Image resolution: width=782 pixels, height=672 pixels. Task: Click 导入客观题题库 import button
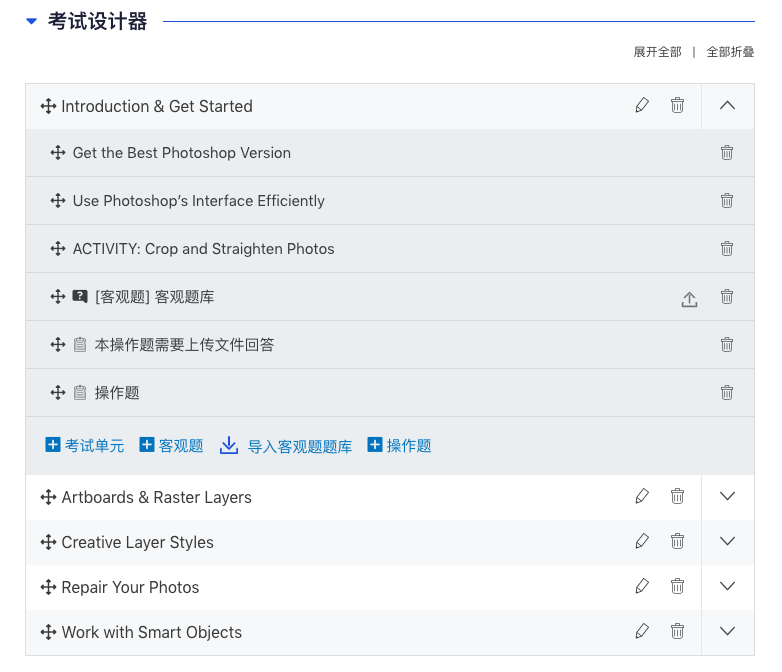pos(287,446)
